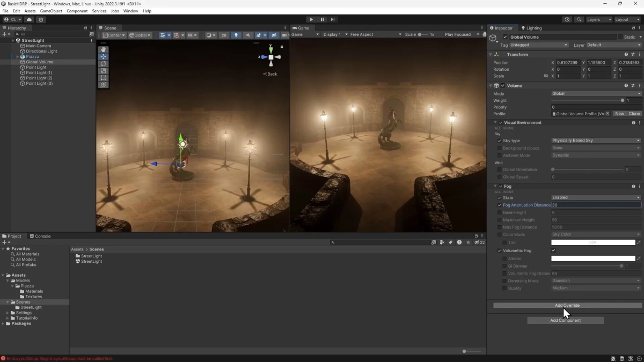
Task: Enable the Static checkbox
Action: (621, 37)
